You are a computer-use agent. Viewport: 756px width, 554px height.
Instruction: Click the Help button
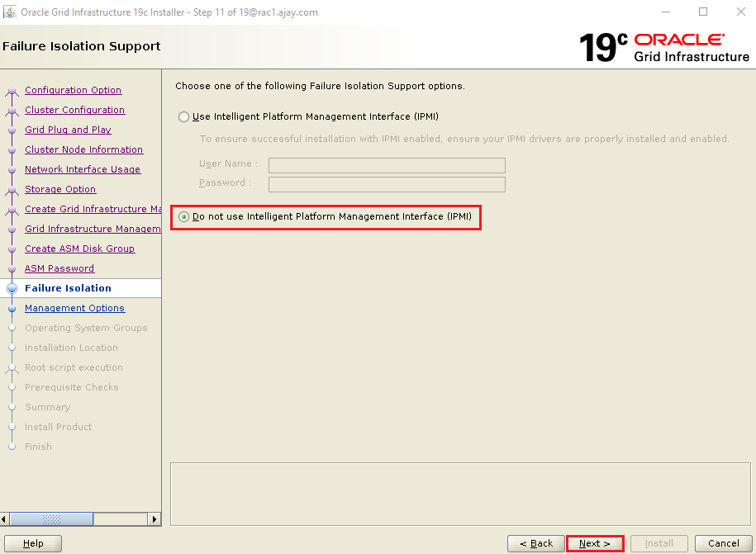[33, 543]
